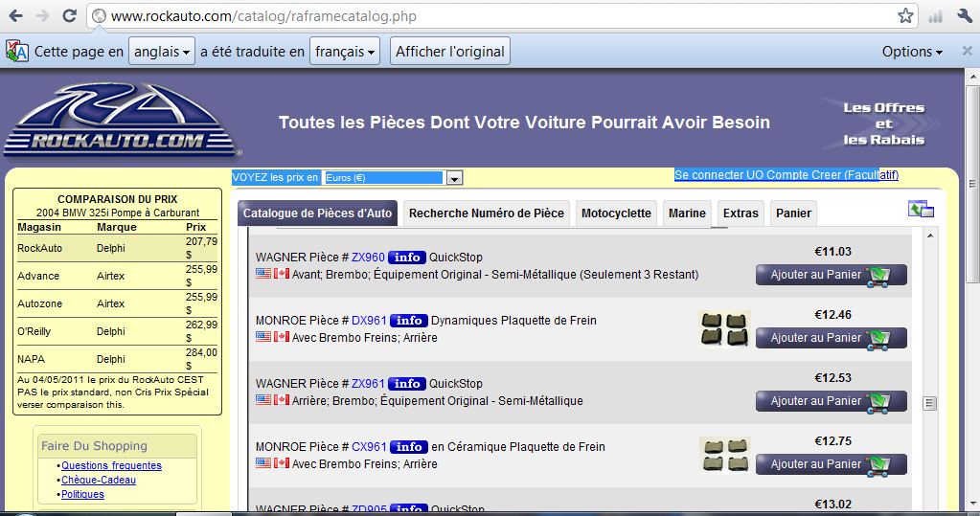Click the US flag on WAGNER ZX961 row
Screen dimensions: 980x516
[263, 399]
